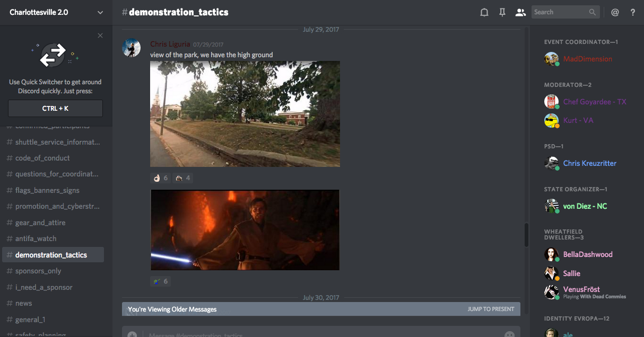Open notification settings bell icon

[484, 12]
